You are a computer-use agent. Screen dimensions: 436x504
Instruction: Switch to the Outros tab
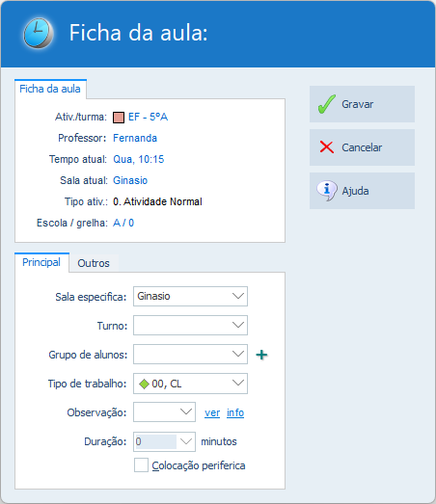click(x=94, y=263)
